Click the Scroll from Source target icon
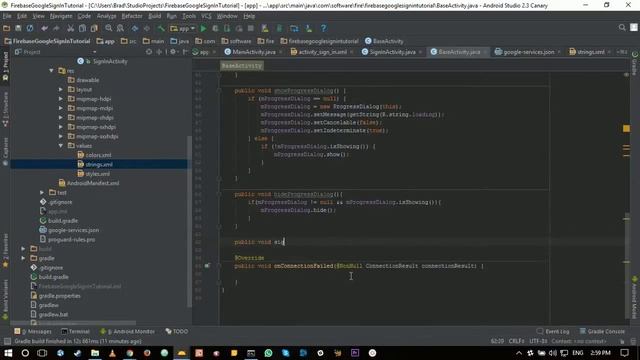 (149, 52)
